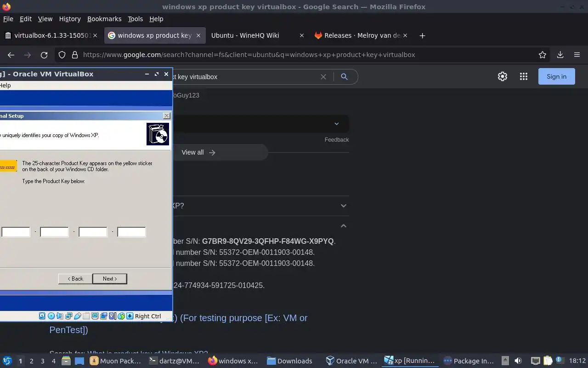Image resolution: width=588 pixels, height=368 pixels.
Task: Click the last product key field
Action: click(x=131, y=232)
